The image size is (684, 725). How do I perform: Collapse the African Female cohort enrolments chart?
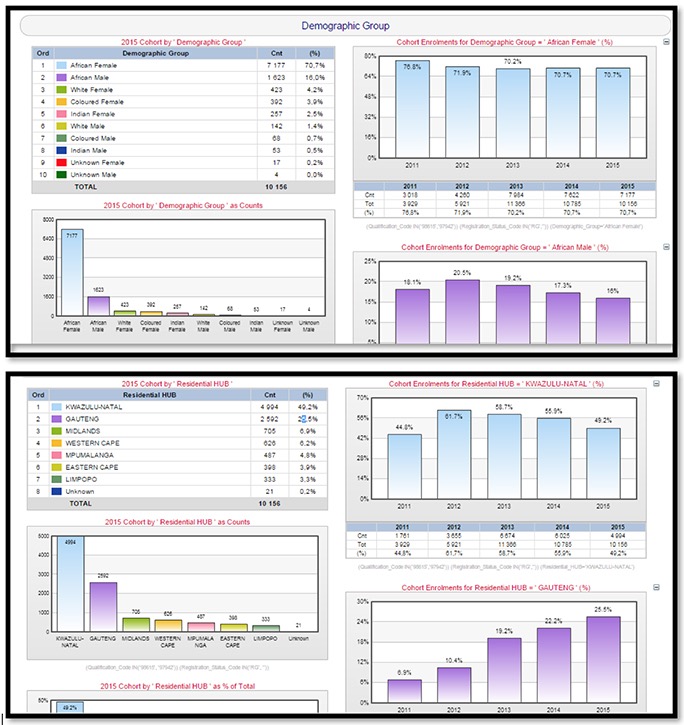coord(666,43)
